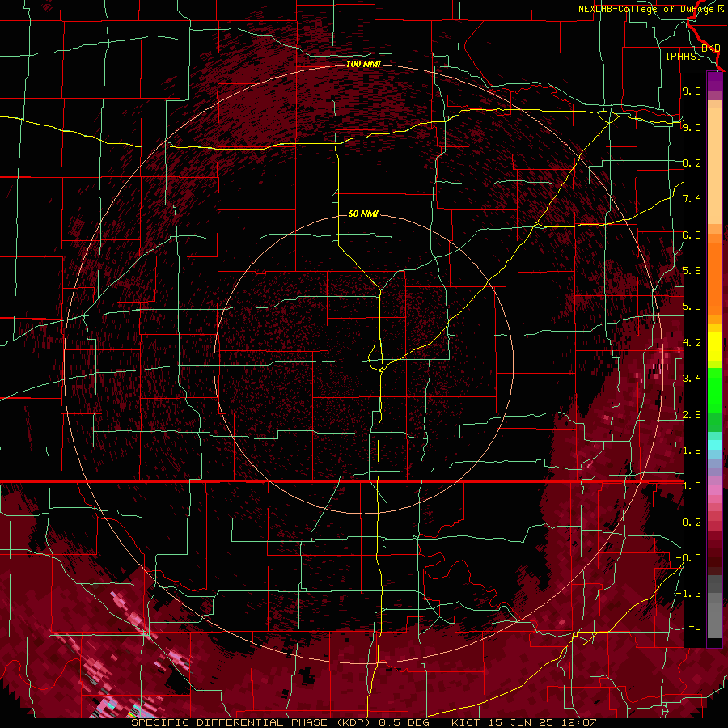Click the 9.8 value on the color scale
This screenshot has width=728, height=728.
click(x=692, y=91)
